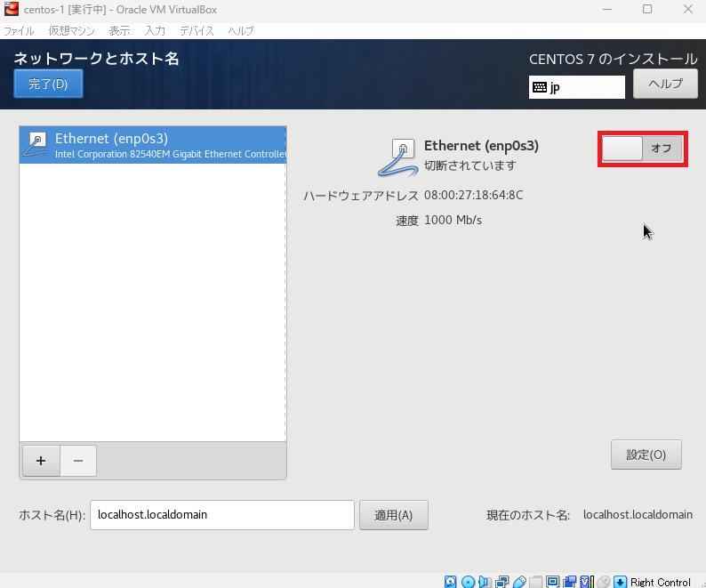Click the shared folders status icon
706x588 pixels.
pos(536,582)
